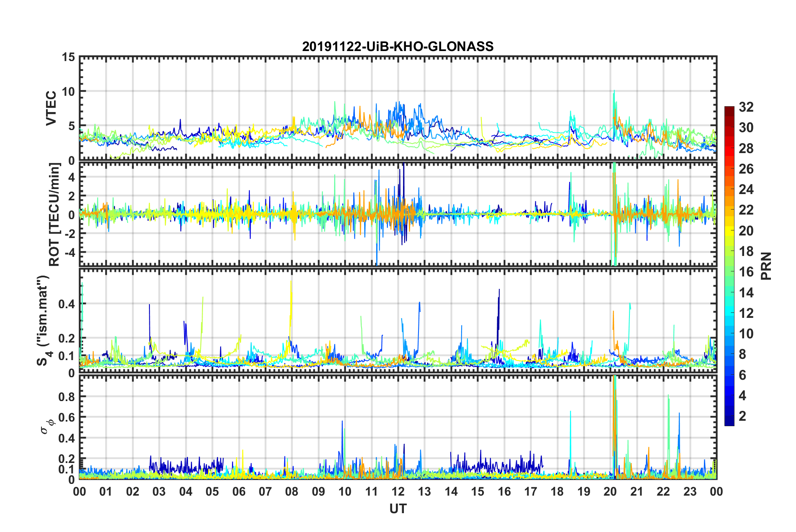
Task: Click colorbar tick label 14
Action: [746, 293]
